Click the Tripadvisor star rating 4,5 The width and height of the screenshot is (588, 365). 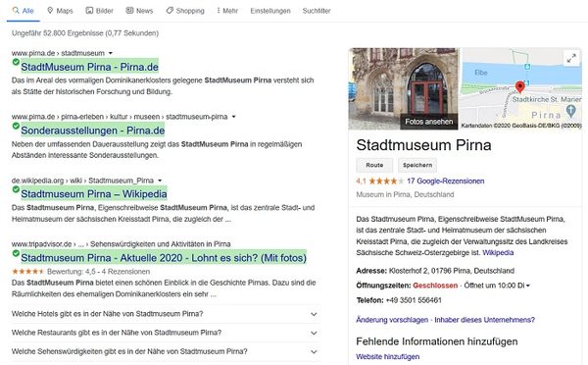[x=27, y=272]
